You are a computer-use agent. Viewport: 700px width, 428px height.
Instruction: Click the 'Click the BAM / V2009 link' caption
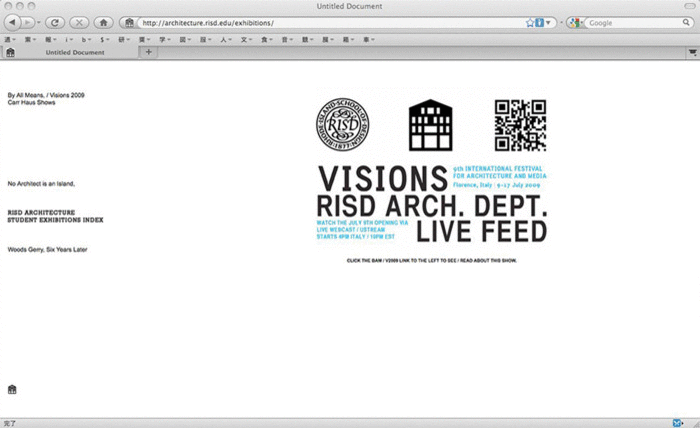coord(432,260)
